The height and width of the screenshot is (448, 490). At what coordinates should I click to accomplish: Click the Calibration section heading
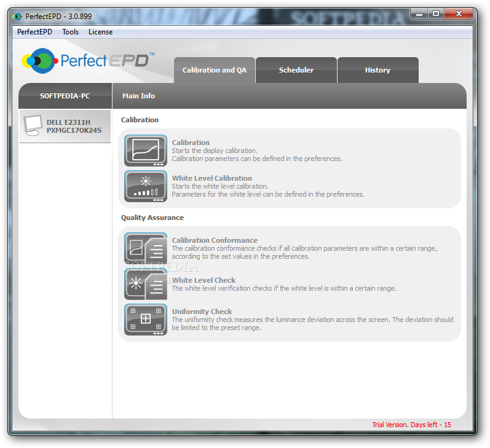140,120
